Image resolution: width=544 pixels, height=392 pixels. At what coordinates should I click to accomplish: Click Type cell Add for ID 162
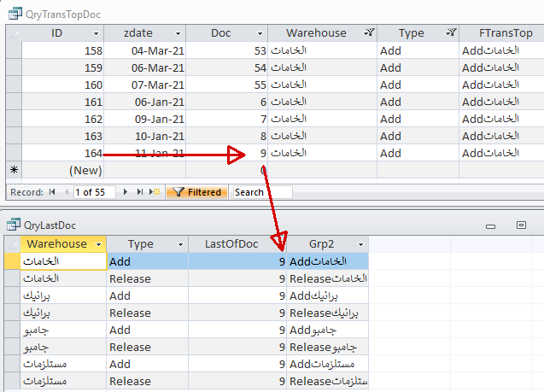(418, 119)
